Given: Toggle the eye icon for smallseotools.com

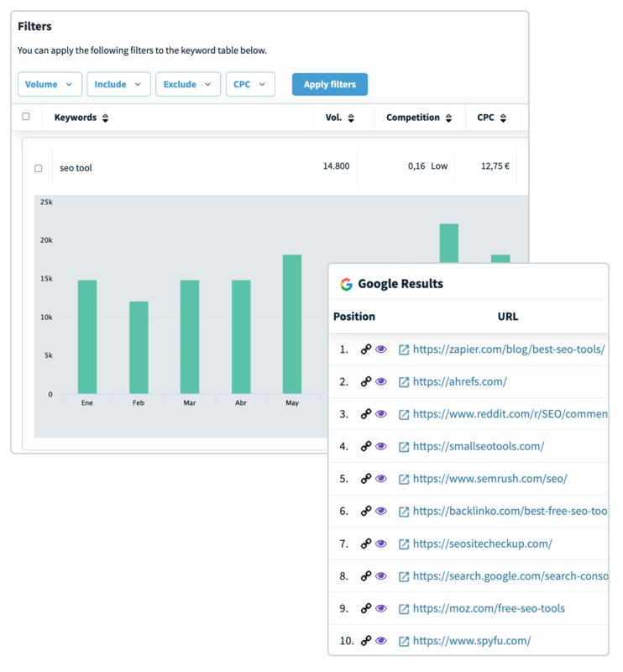Looking at the screenshot, I should coord(381,446).
